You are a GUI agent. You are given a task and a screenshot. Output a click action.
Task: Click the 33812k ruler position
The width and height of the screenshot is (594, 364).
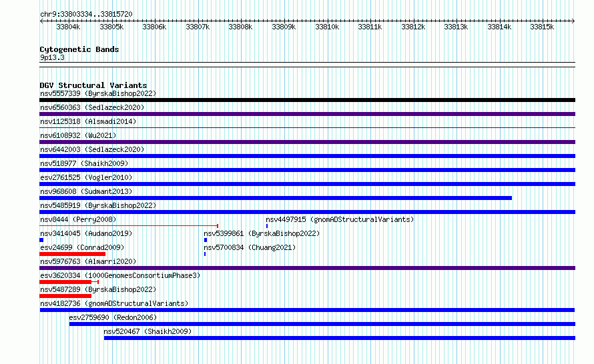413,27
